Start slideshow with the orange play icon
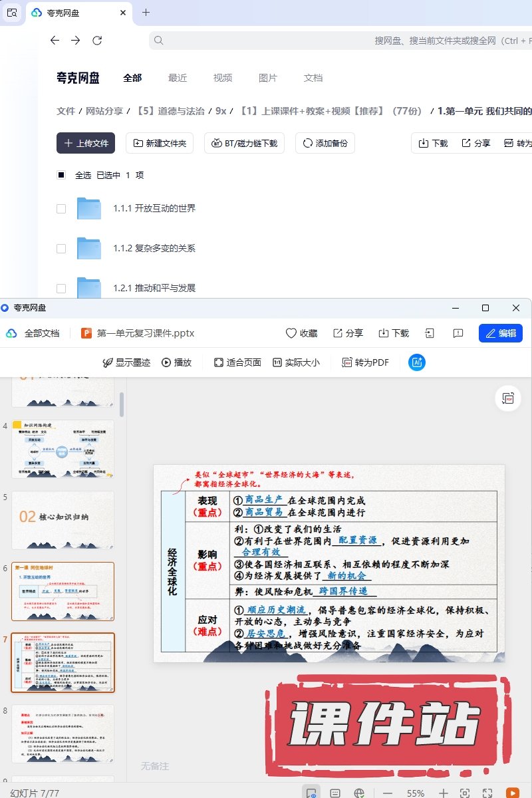532x798 pixels. tap(512, 793)
